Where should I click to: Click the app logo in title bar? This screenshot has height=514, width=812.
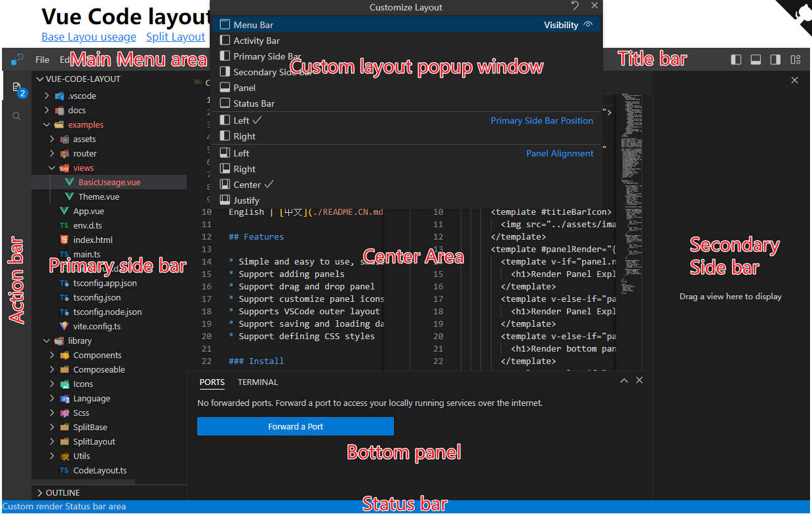pos(17,60)
